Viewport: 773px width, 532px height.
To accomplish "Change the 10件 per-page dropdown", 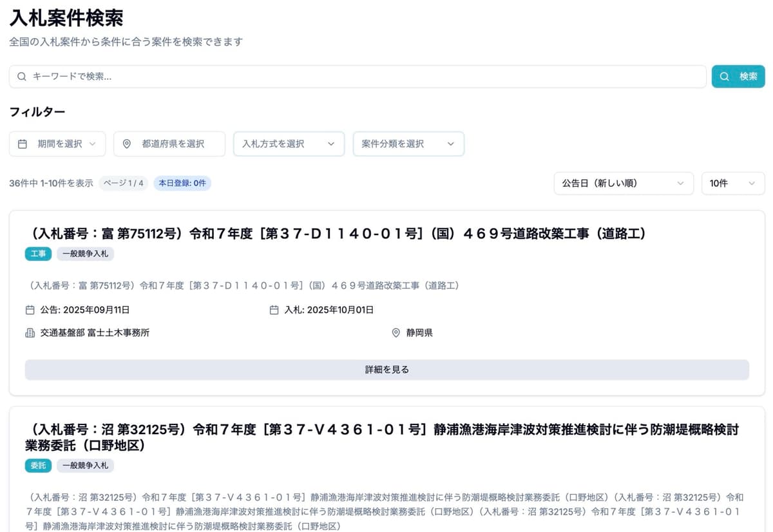I will pyautogui.click(x=733, y=183).
